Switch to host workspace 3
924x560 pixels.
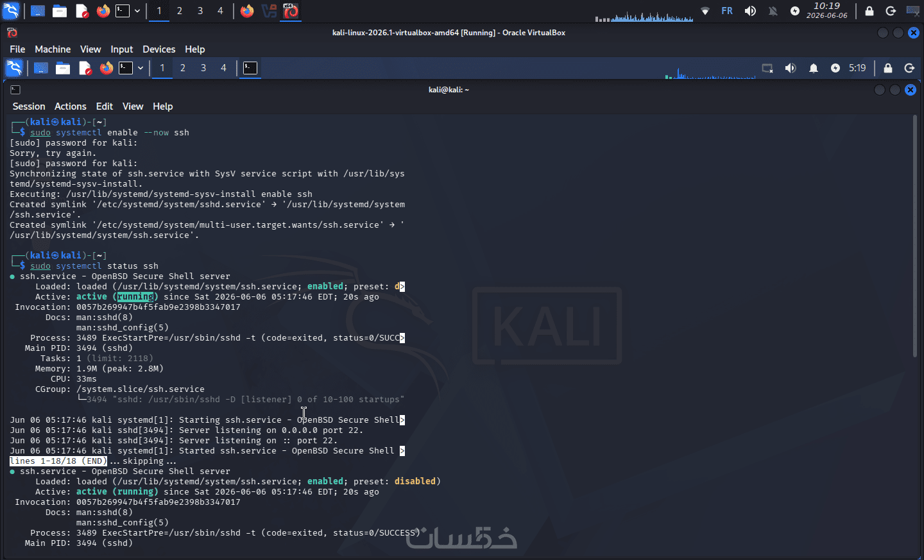pos(200,11)
